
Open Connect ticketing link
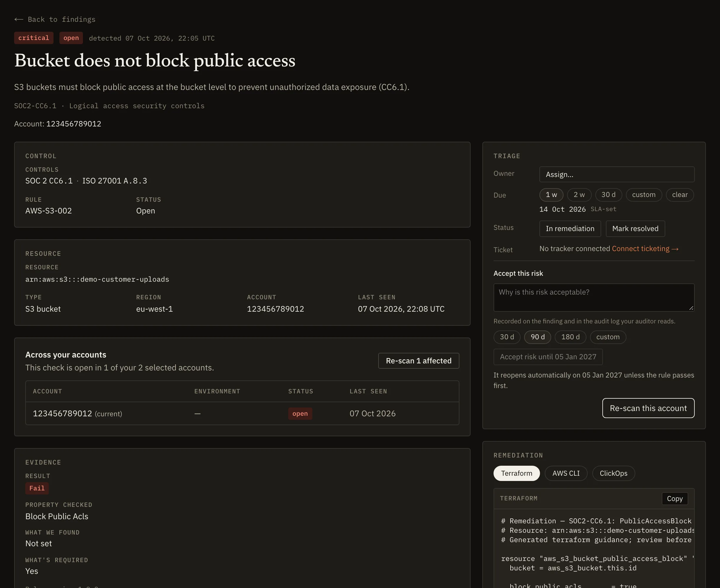[x=645, y=249]
